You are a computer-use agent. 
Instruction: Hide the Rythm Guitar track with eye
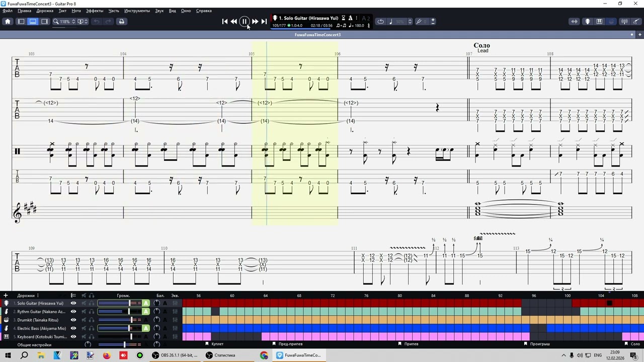pyautogui.click(x=73, y=312)
